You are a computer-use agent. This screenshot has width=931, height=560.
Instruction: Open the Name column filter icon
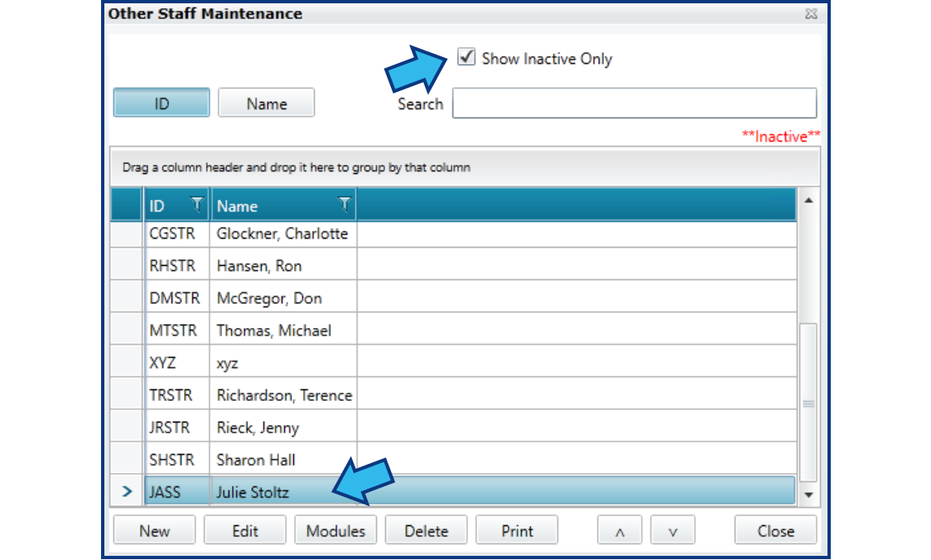tap(344, 205)
